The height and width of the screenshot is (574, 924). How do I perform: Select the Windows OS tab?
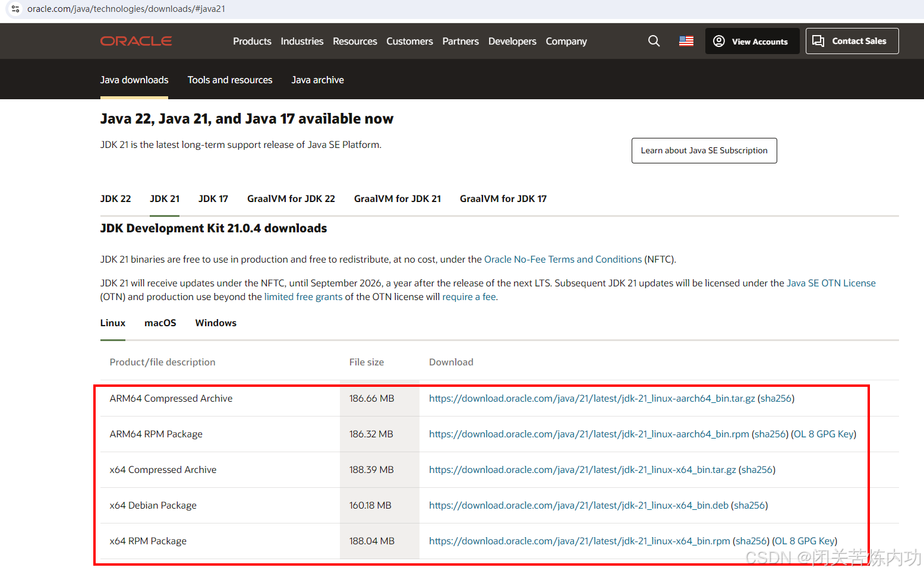216,323
